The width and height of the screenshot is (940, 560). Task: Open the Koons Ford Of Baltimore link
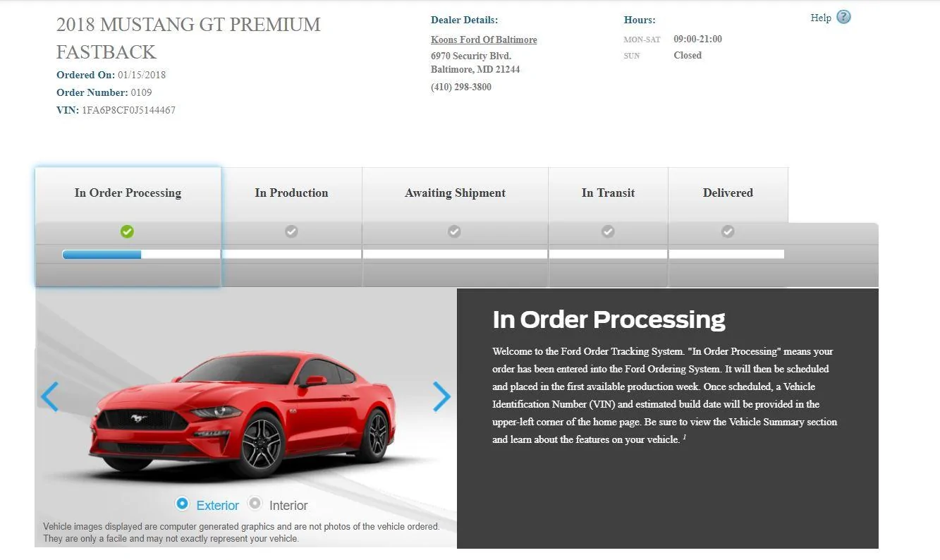484,40
